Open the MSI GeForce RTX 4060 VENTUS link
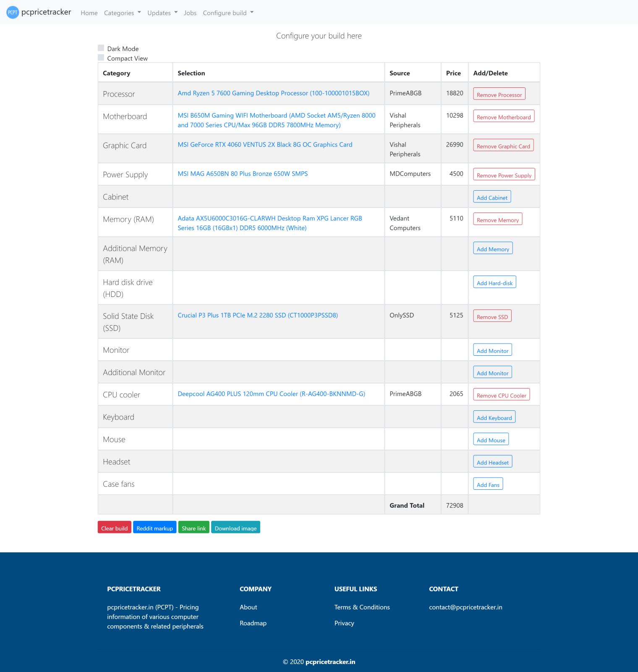Image resolution: width=638 pixels, height=672 pixels. 265,144
